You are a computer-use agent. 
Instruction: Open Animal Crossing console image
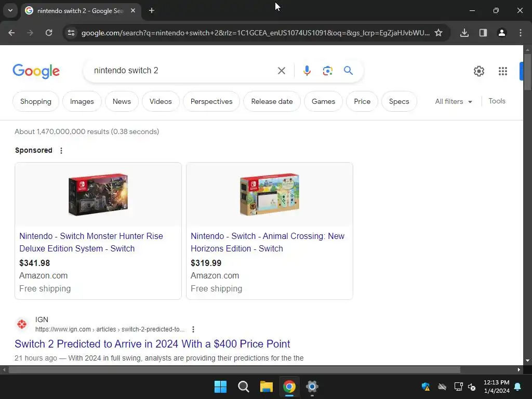(270, 194)
